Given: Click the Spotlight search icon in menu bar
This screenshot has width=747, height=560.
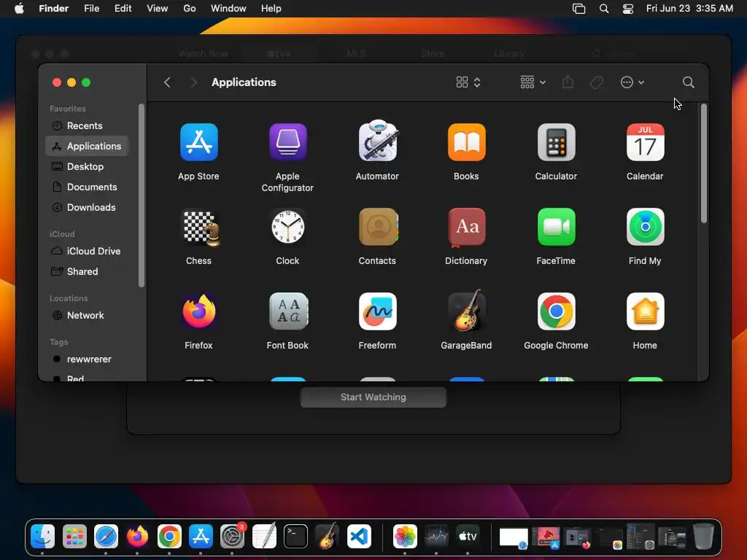Looking at the screenshot, I should pyautogui.click(x=603, y=9).
